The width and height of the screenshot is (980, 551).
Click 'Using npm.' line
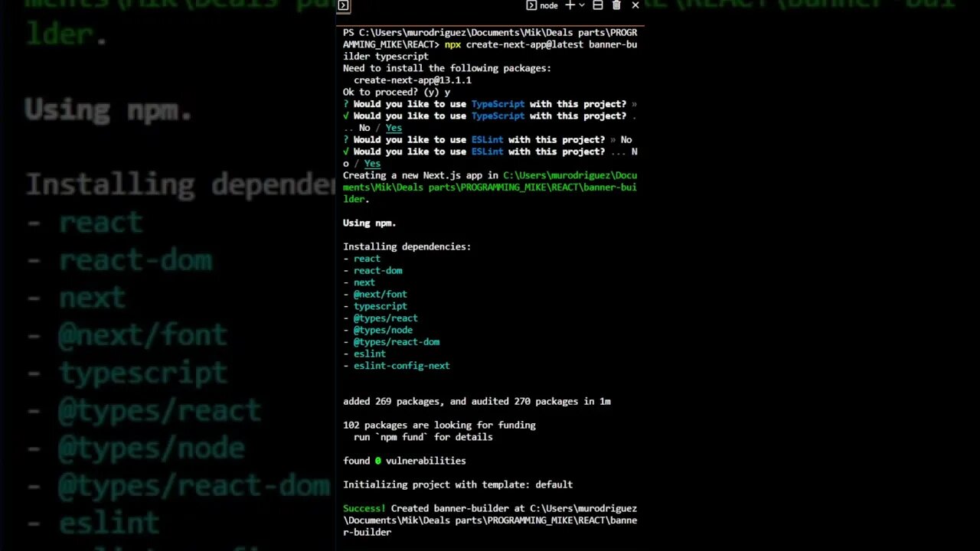370,223
